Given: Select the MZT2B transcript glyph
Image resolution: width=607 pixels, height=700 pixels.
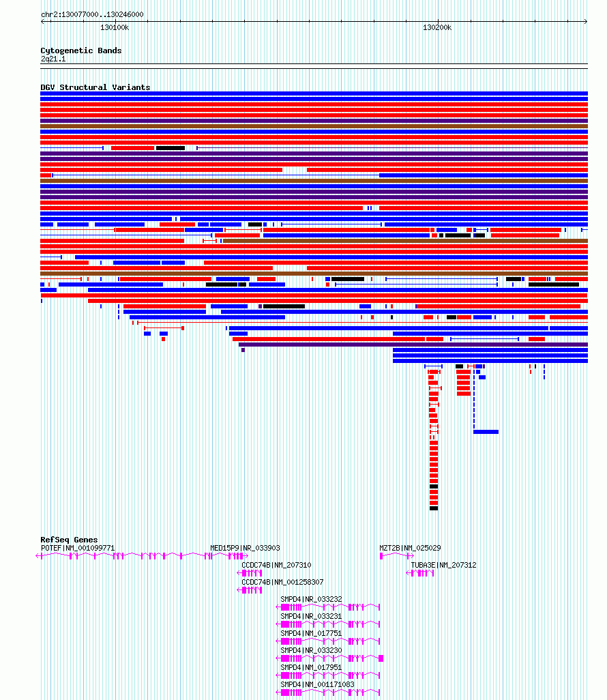Looking at the screenshot, I should (397, 556).
